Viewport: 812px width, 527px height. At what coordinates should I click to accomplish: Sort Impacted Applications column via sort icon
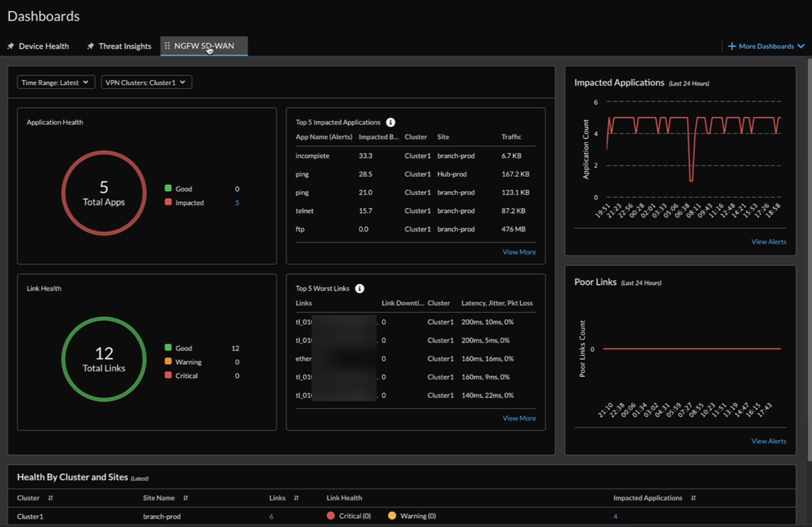pos(693,498)
